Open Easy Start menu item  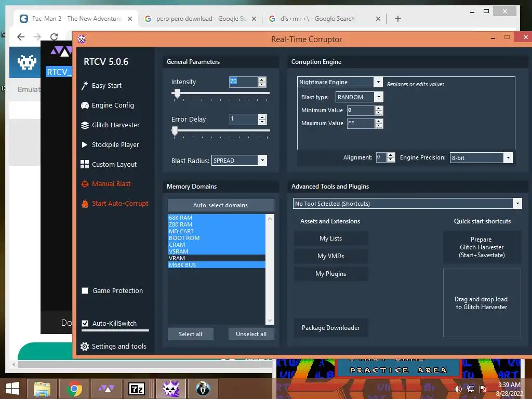(x=107, y=86)
